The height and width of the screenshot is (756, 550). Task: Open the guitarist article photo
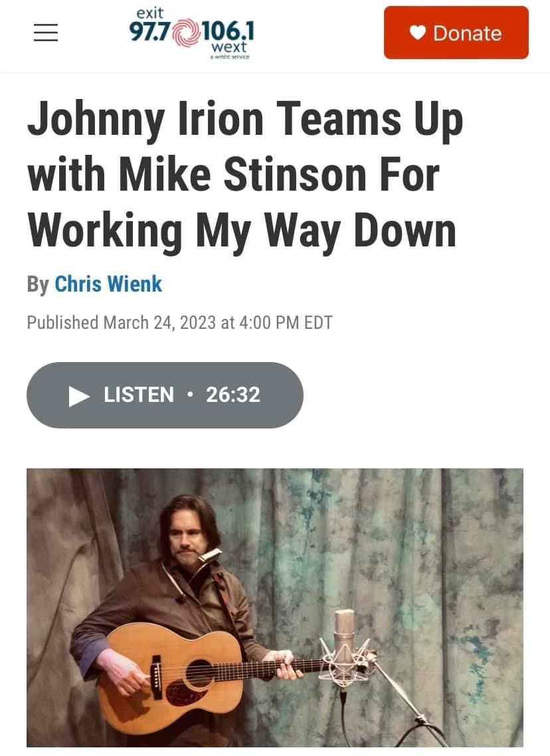pos(275,607)
